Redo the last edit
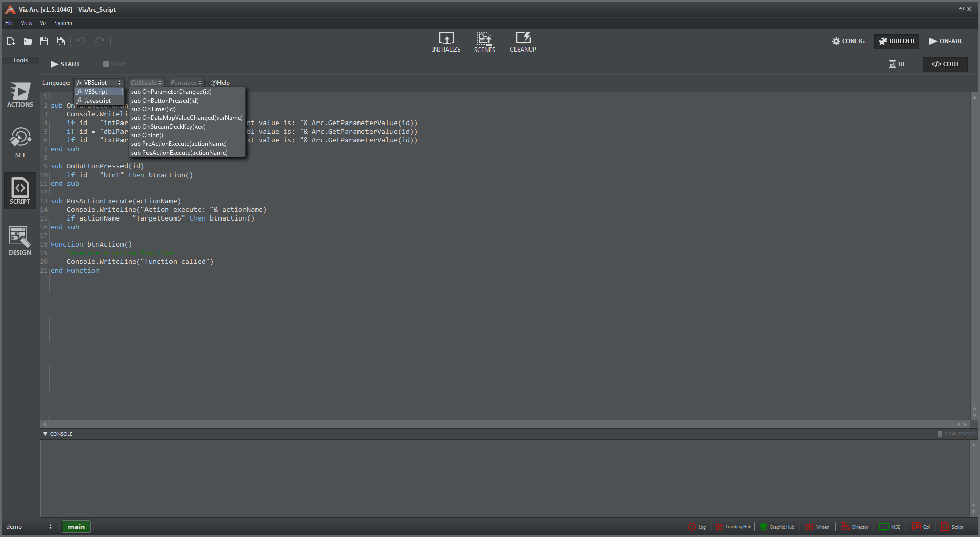The width and height of the screenshot is (980, 537). point(100,41)
